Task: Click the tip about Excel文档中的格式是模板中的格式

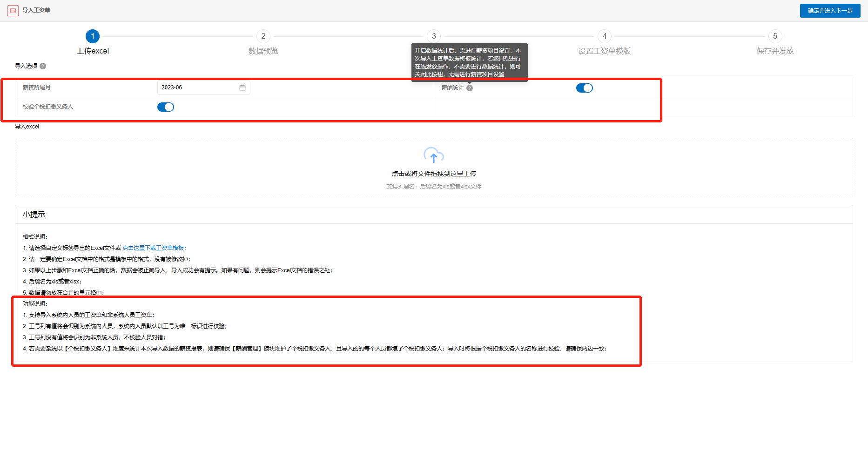Action: pos(107,259)
